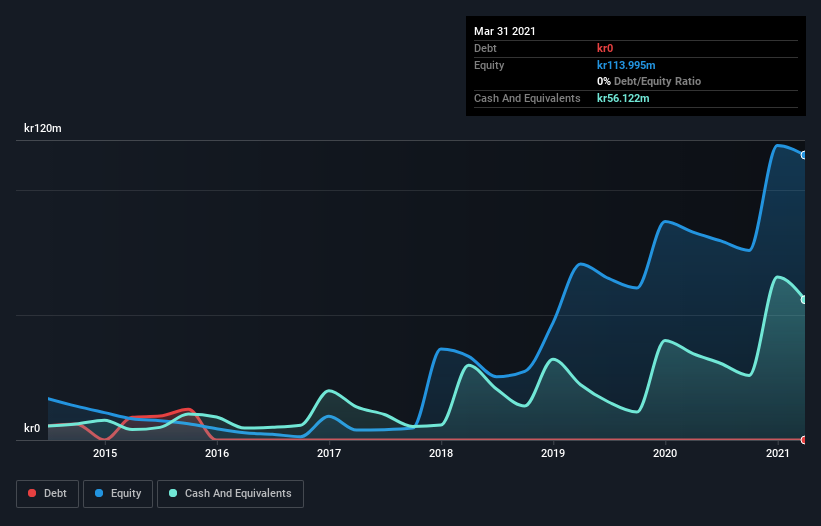Image resolution: width=821 pixels, height=526 pixels.
Task: Click the kr0 y-axis label
Action: click(x=32, y=428)
